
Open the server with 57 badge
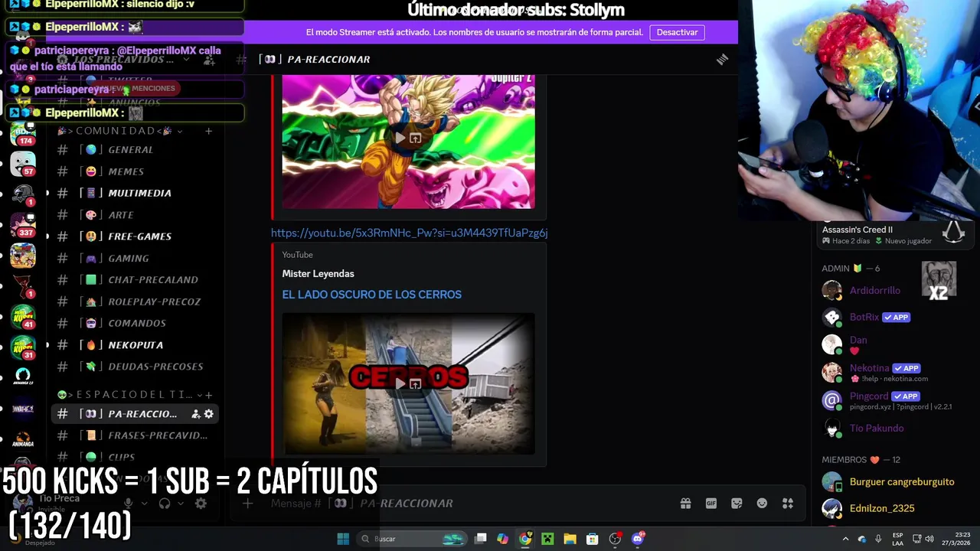23,163
